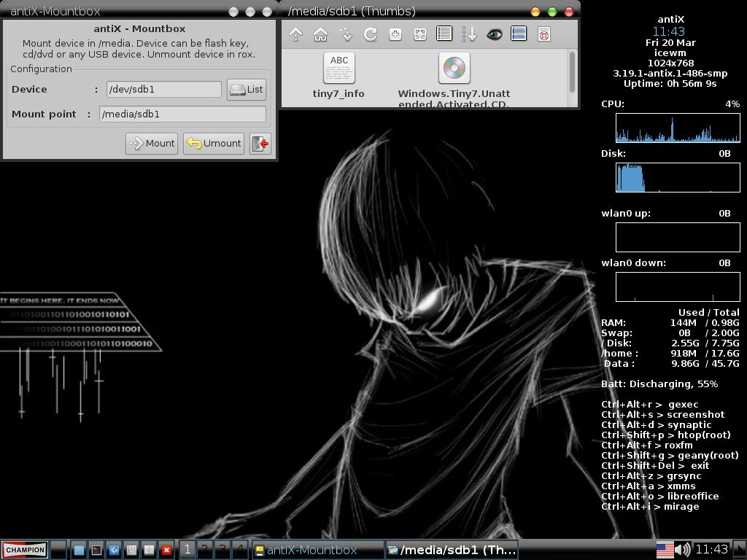
Task: Open the terminal launcher in the taskbar
Action: 96,550
